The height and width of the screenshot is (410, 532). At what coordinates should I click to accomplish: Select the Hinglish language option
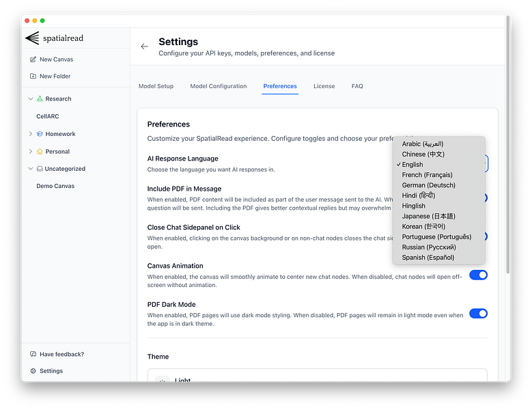coord(438,206)
